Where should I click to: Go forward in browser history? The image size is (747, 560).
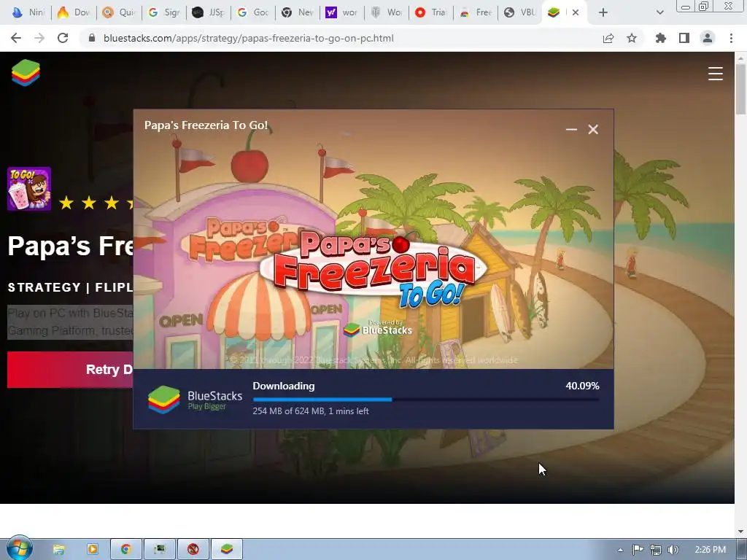click(39, 38)
